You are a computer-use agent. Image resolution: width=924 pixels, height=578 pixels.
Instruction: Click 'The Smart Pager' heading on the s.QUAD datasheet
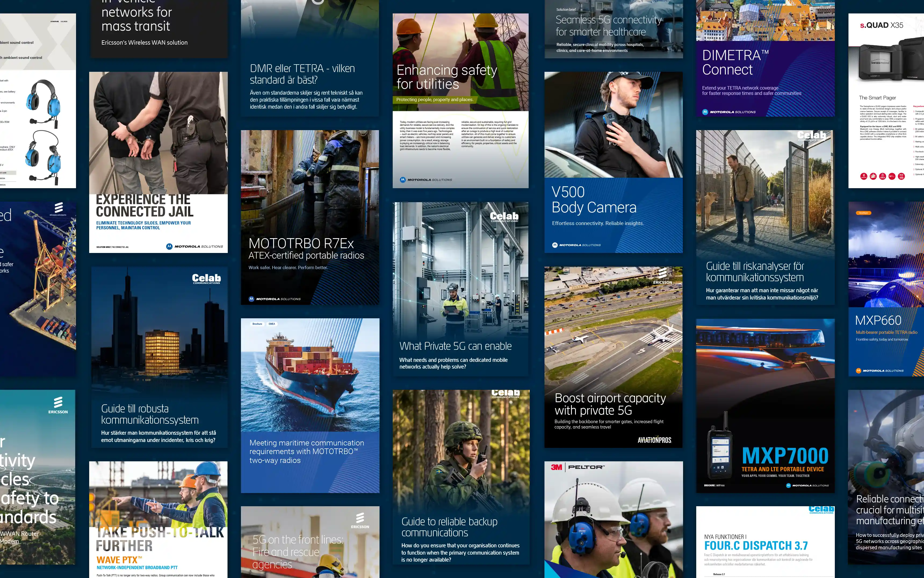(x=878, y=98)
